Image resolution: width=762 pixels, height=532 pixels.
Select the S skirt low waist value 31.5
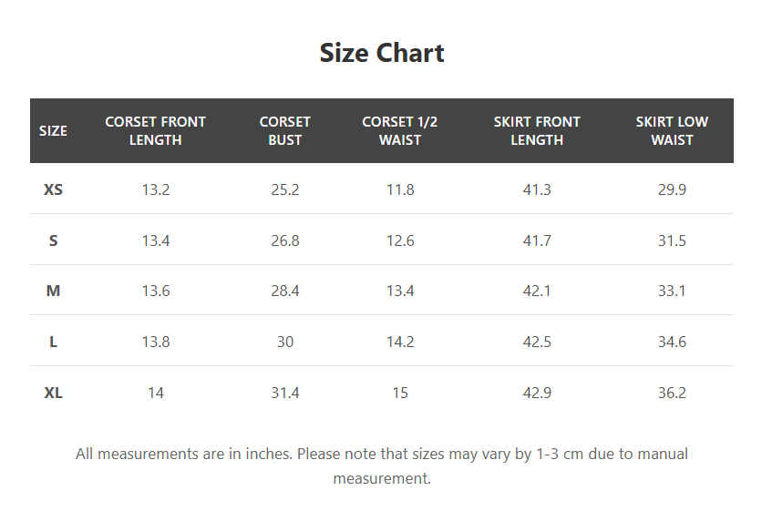(x=672, y=240)
